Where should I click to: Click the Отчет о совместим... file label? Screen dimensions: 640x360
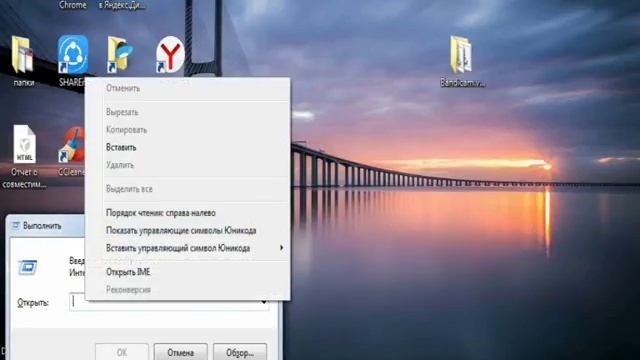(x=24, y=178)
